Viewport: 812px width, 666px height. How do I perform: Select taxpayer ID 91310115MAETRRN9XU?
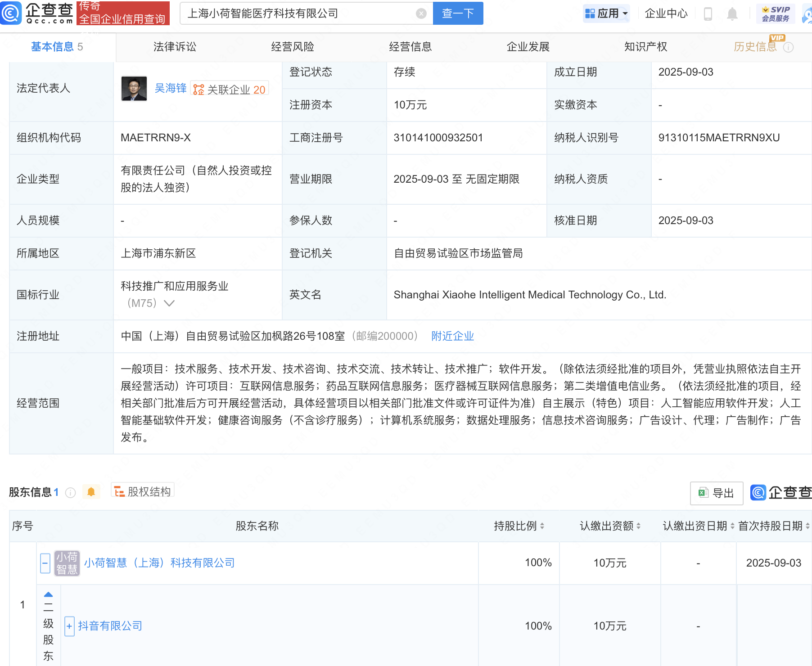pos(719,138)
